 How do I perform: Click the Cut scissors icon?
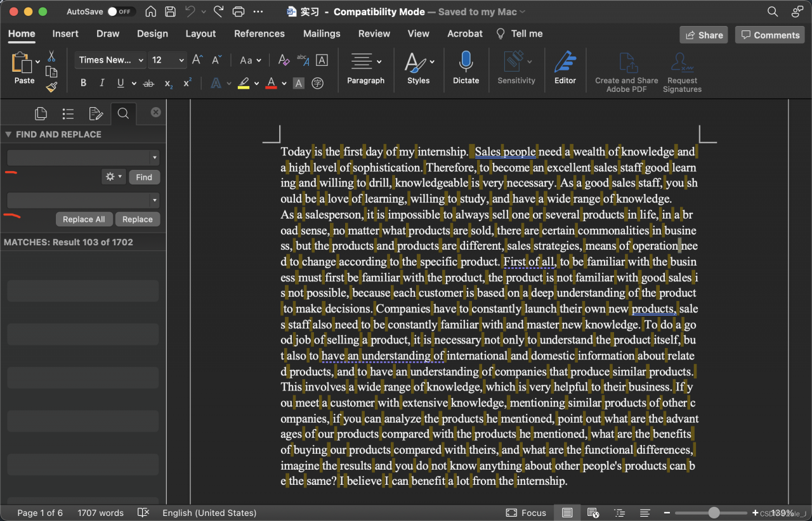pos(51,56)
